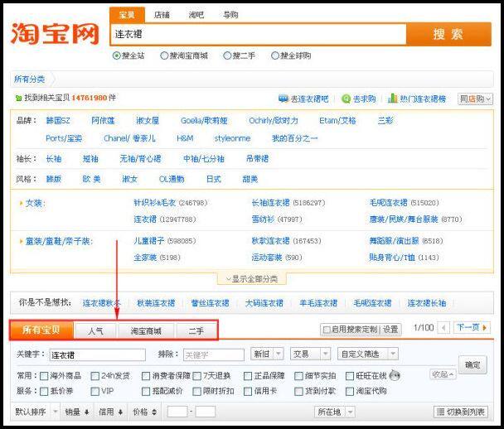Click the 旺旺在线 mascot icon

(x=395, y=375)
